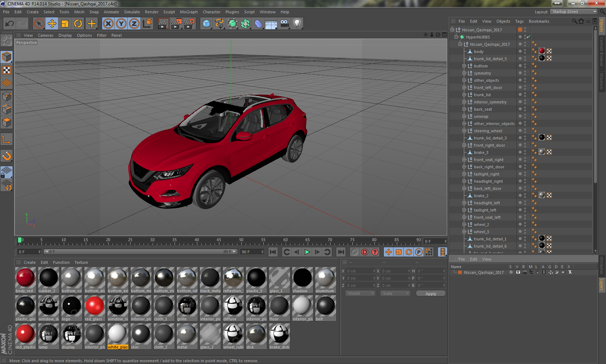
Task: Select the aluminum material swatch
Action: click(x=326, y=280)
